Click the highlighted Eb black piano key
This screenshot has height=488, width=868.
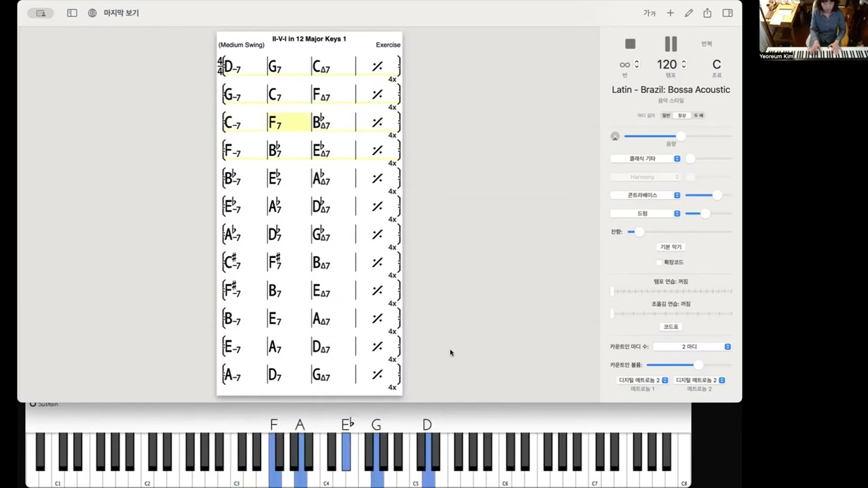click(x=347, y=451)
